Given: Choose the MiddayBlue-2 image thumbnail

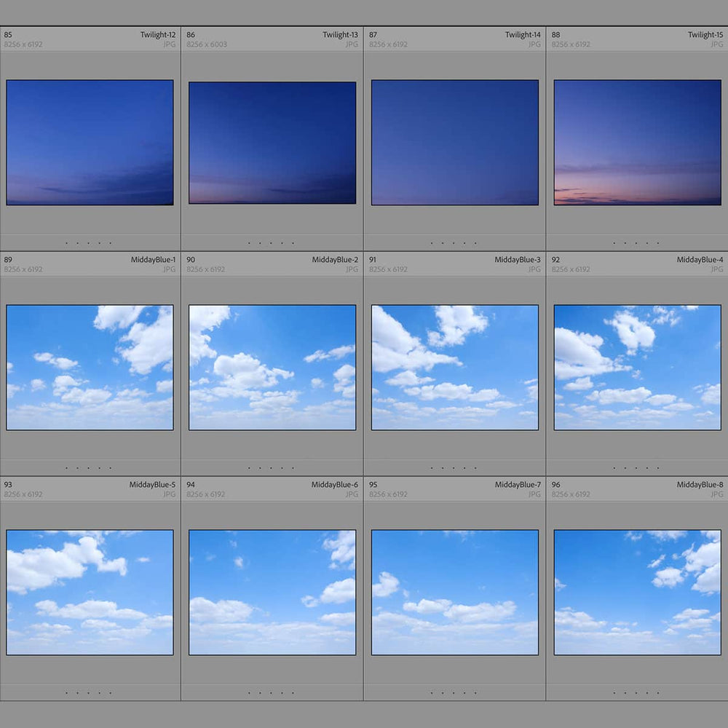Looking at the screenshot, I should coord(272,367).
